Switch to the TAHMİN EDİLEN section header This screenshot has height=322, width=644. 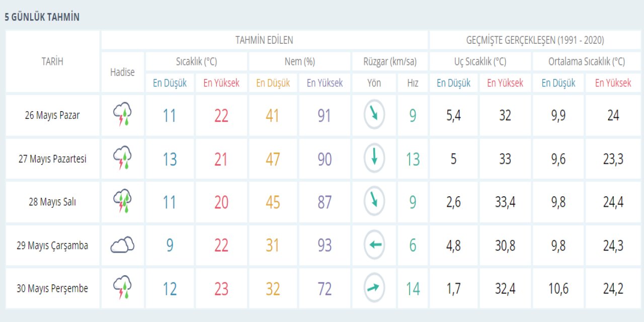pos(264,40)
